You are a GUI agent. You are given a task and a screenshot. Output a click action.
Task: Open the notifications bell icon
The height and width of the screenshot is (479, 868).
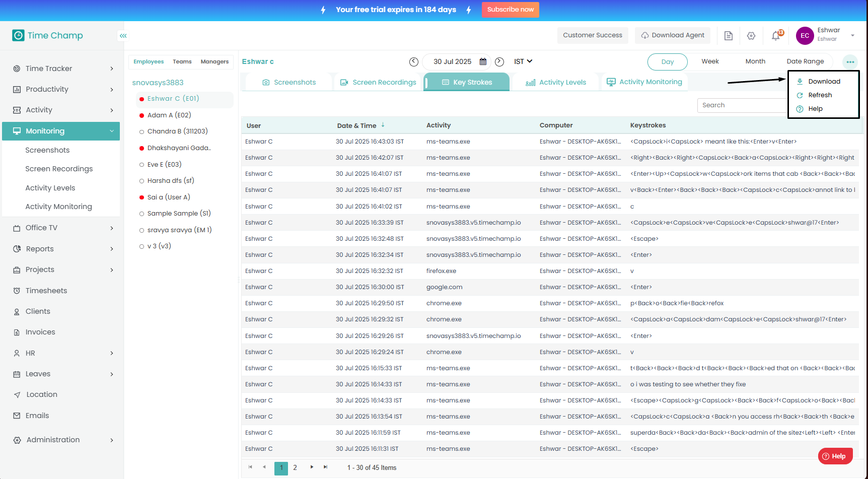[776, 36]
